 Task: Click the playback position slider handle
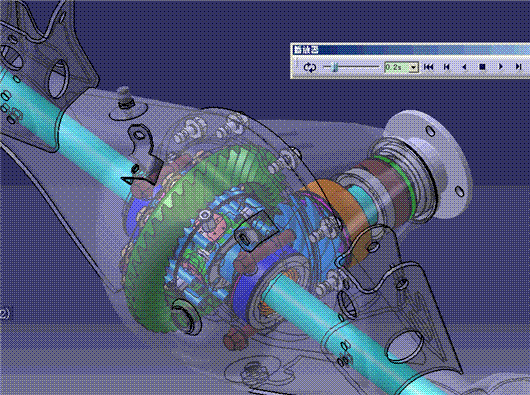335,67
